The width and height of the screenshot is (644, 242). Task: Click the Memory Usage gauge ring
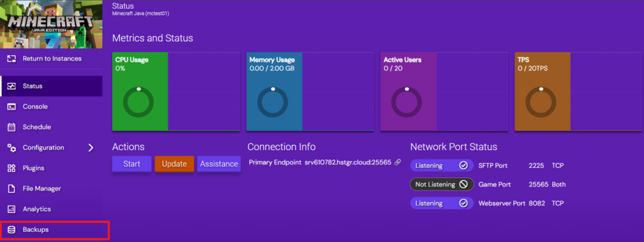pos(273,102)
